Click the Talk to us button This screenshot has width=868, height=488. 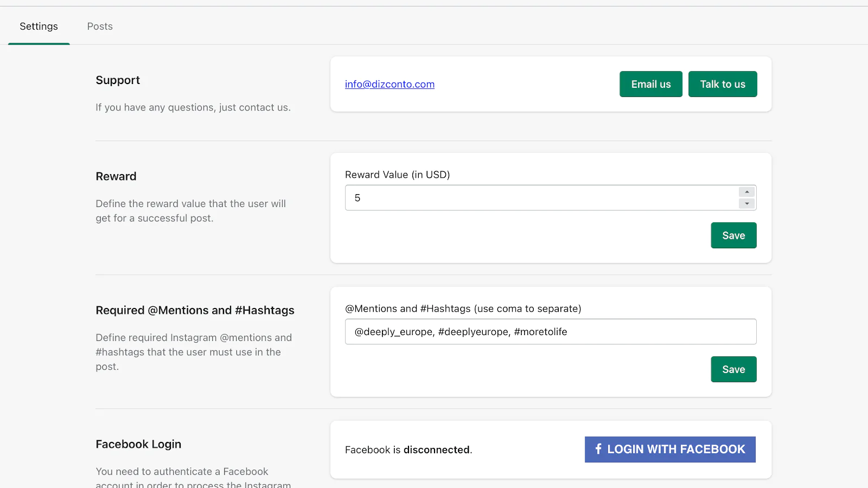coord(723,84)
